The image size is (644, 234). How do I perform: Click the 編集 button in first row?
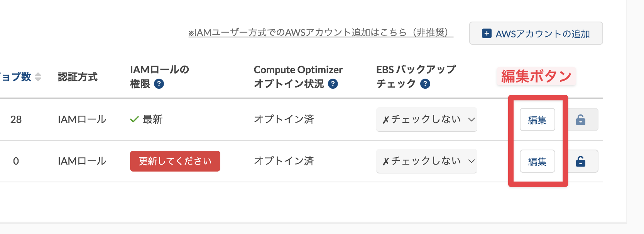click(x=537, y=120)
